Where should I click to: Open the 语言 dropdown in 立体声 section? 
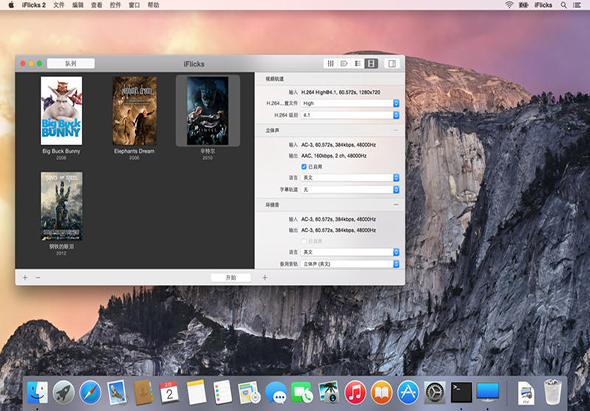point(350,178)
